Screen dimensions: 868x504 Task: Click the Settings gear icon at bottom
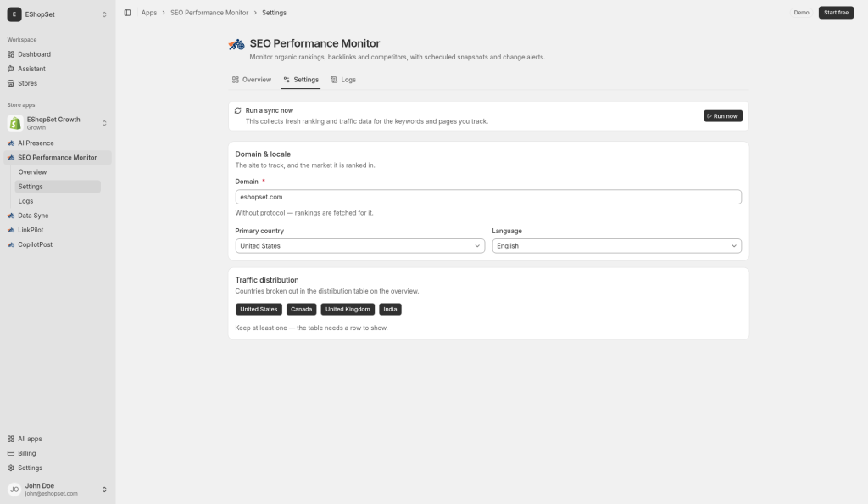tap(10, 468)
